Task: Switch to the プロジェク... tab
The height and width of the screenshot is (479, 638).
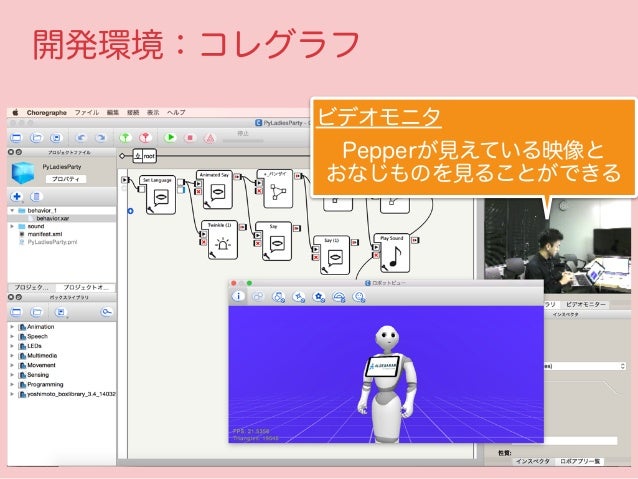Action: 31,288
